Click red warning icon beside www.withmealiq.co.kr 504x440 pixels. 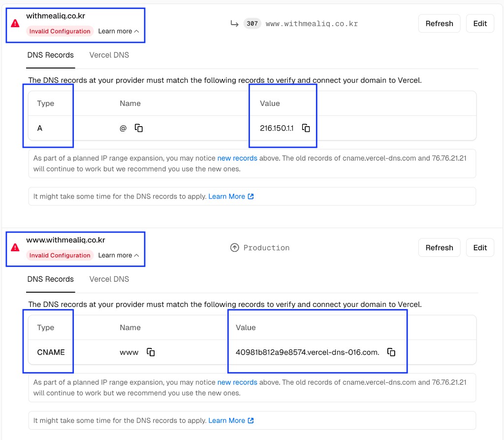(x=16, y=247)
